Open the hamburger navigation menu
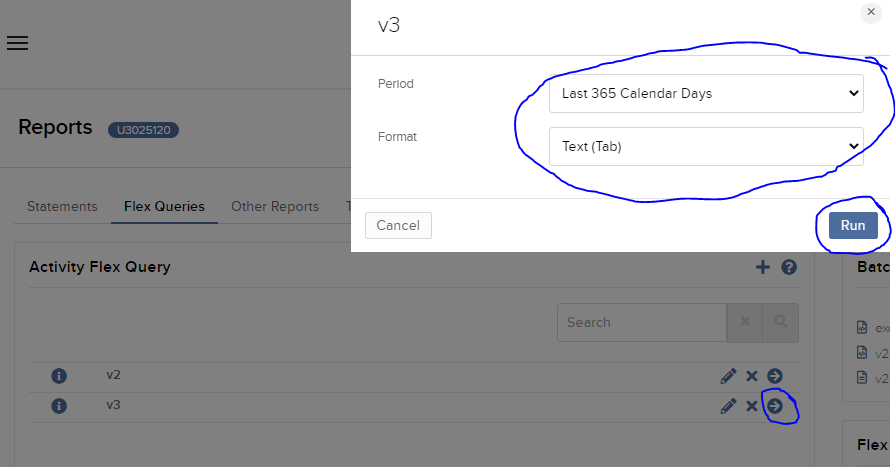 click(x=18, y=43)
